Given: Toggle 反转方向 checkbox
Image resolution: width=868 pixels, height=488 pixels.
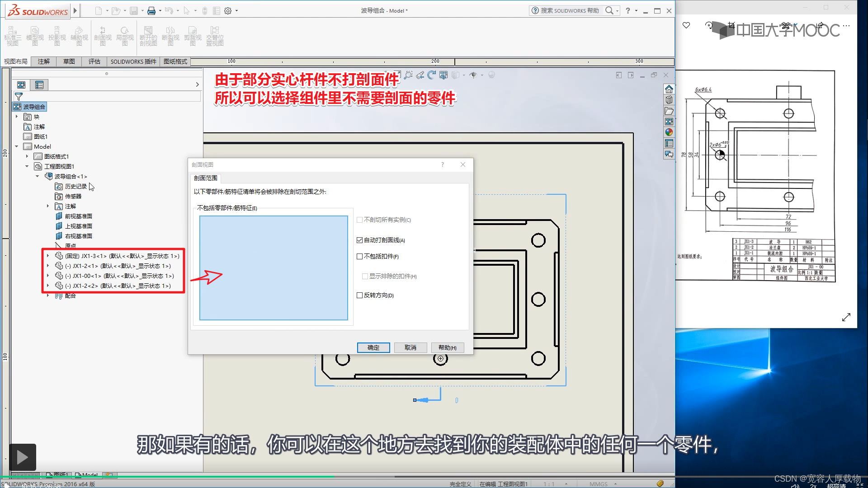Looking at the screenshot, I should [360, 296].
